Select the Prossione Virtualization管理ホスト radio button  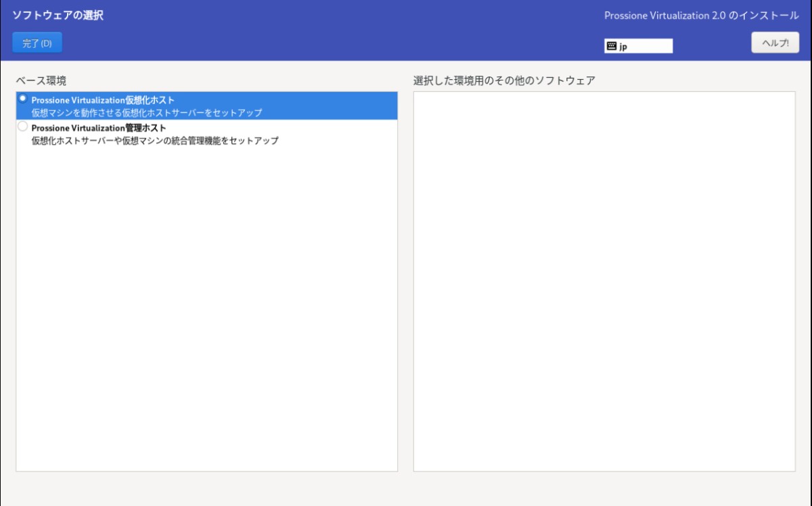(22, 127)
